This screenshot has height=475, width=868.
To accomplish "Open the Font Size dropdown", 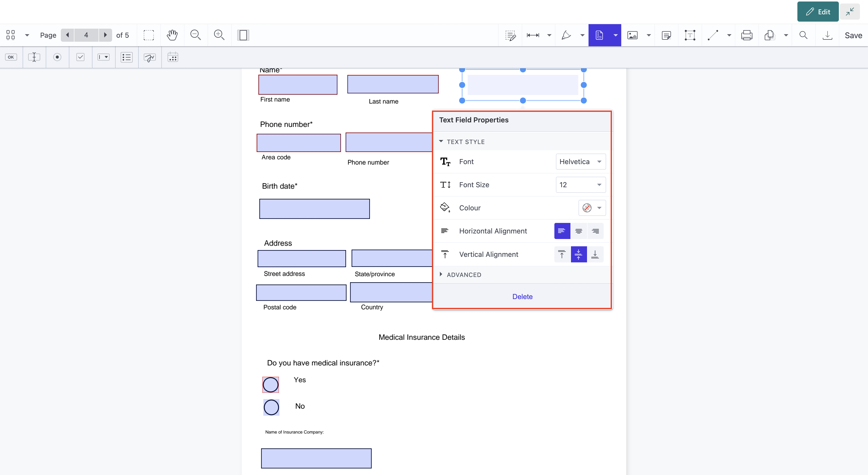I will coord(580,185).
